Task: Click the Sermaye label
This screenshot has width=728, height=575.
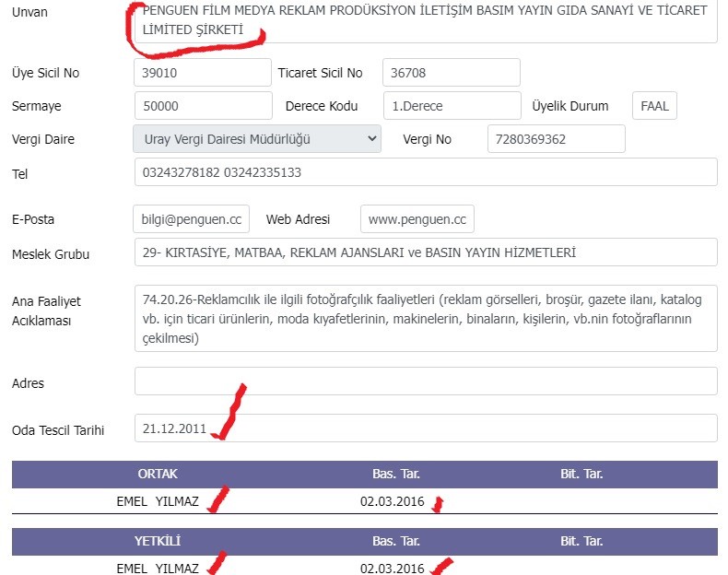Action: (37, 106)
